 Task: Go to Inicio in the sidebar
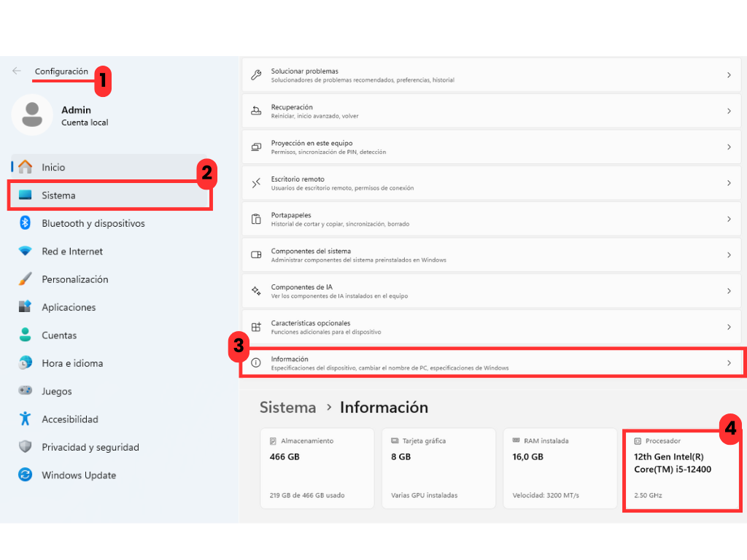pyautogui.click(x=53, y=168)
